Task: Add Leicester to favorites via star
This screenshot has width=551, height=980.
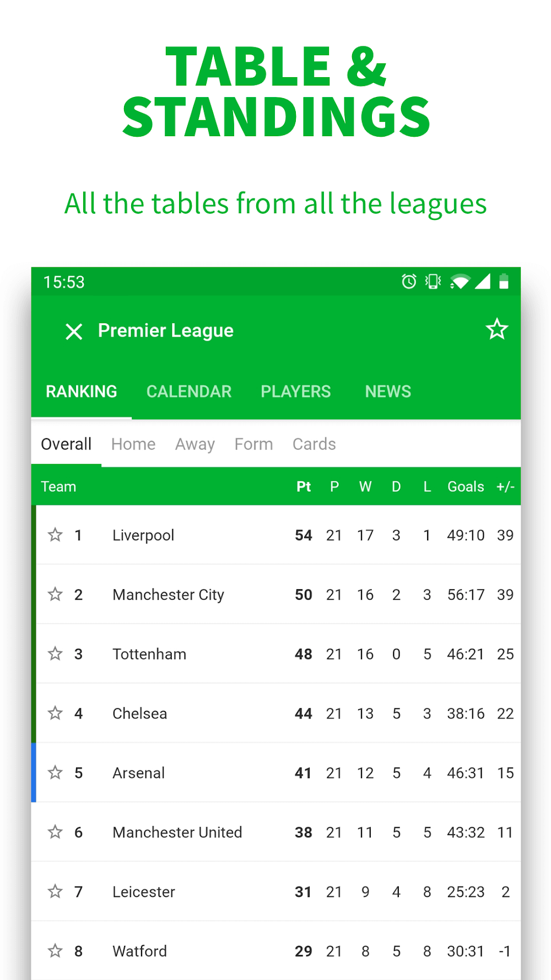Action: pyautogui.click(x=55, y=891)
